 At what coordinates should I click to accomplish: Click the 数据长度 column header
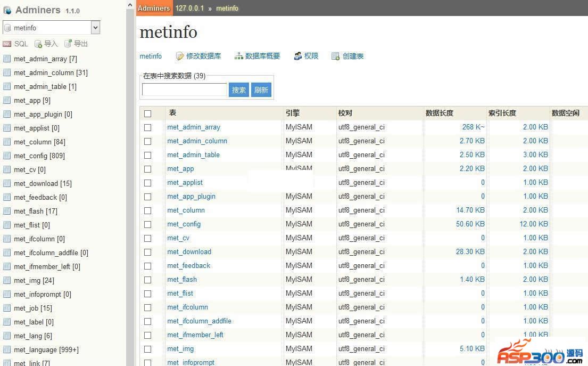pos(440,113)
